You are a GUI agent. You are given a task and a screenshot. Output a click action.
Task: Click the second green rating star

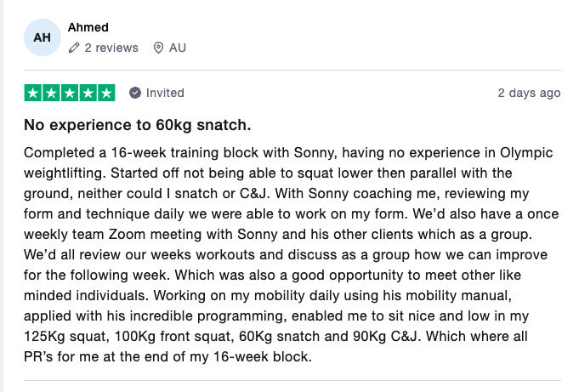click(x=51, y=93)
